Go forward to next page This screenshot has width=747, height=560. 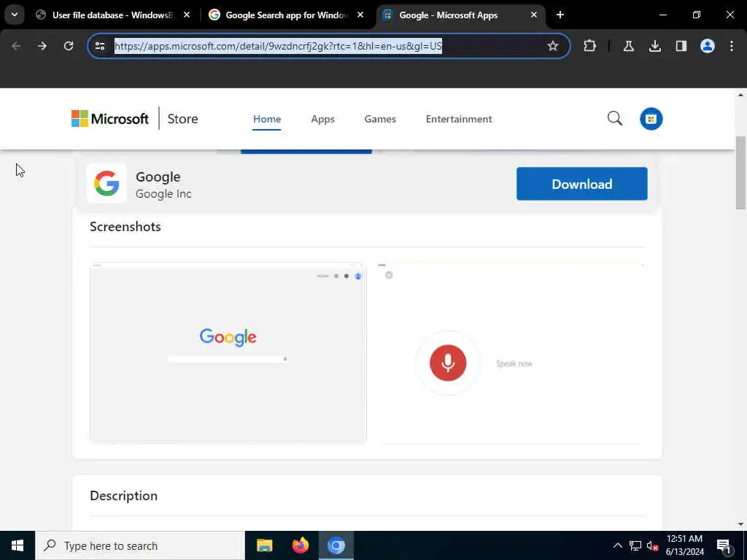click(42, 46)
